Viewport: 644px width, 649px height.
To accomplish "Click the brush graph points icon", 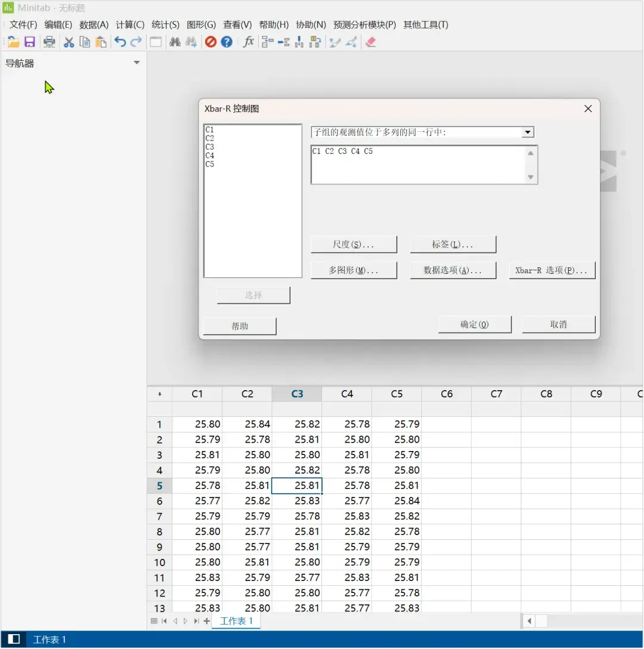I will pyautogui.click(x=335, y=42).
